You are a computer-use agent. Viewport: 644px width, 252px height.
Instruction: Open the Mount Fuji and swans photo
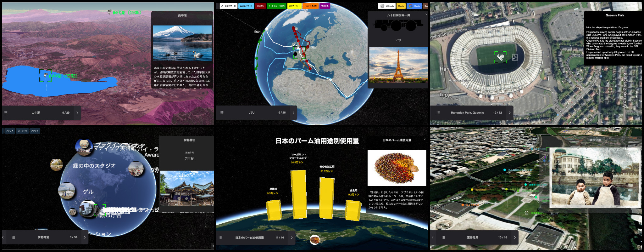pos(182,43)
